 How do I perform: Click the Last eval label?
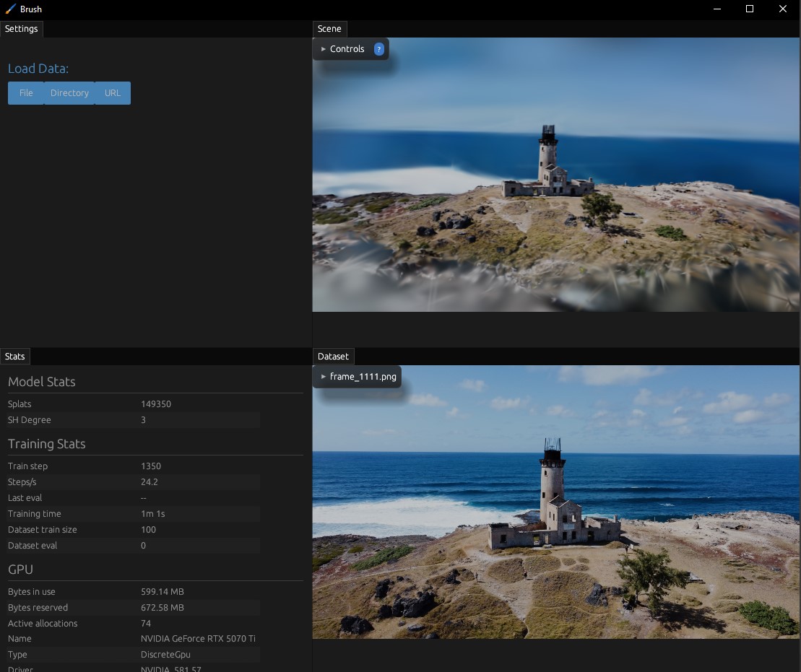pyautogui.click(x=25, y=498)
